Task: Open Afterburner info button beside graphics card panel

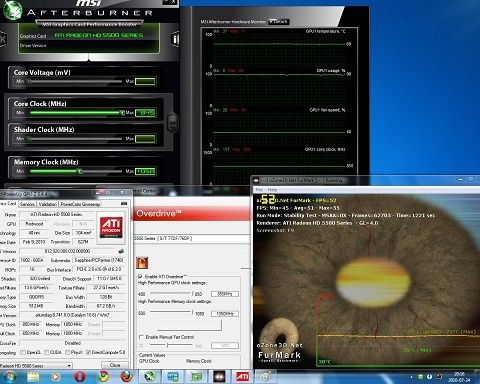Action: tap(175, 39)
